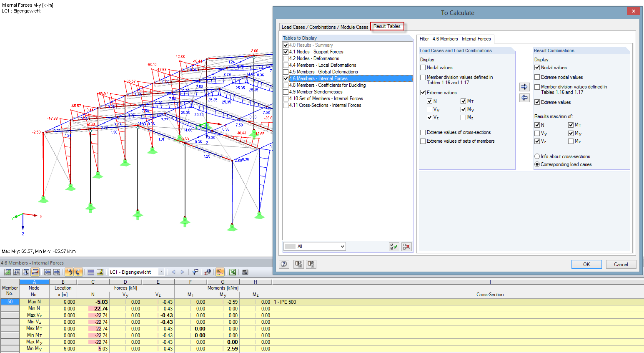
Task: Check Extreme values of sets of members
Action: pyautogui.click(x=423, y=141)
